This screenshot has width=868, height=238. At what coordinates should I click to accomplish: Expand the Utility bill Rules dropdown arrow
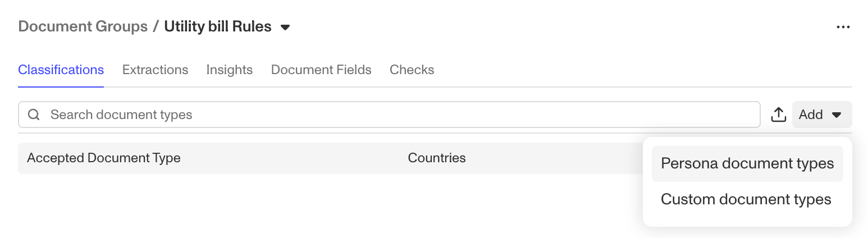(285, 27)
